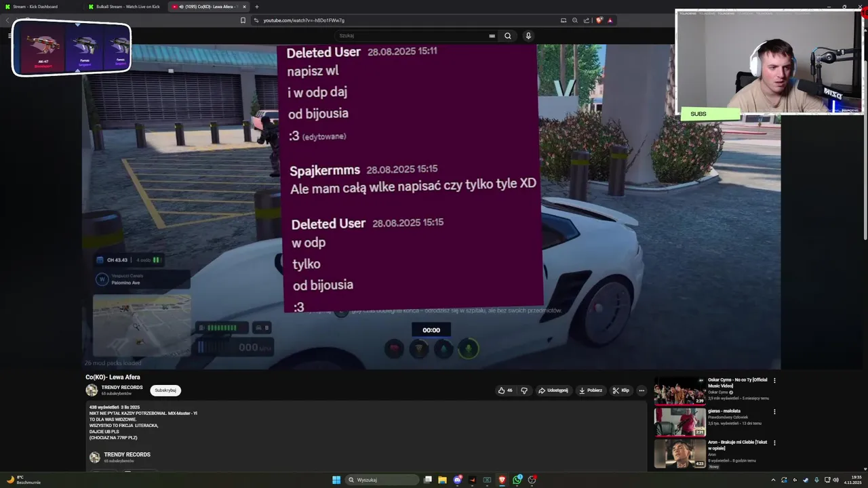The height and width of the screenshot is (488, 868).
Task: Click the Udostępnij share button
Action: [x=553, y=390]
